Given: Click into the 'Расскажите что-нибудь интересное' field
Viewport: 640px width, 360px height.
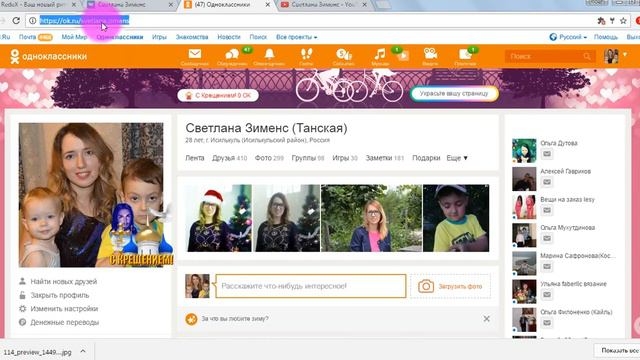Looking at the screenshot, I should click(311, 286).
